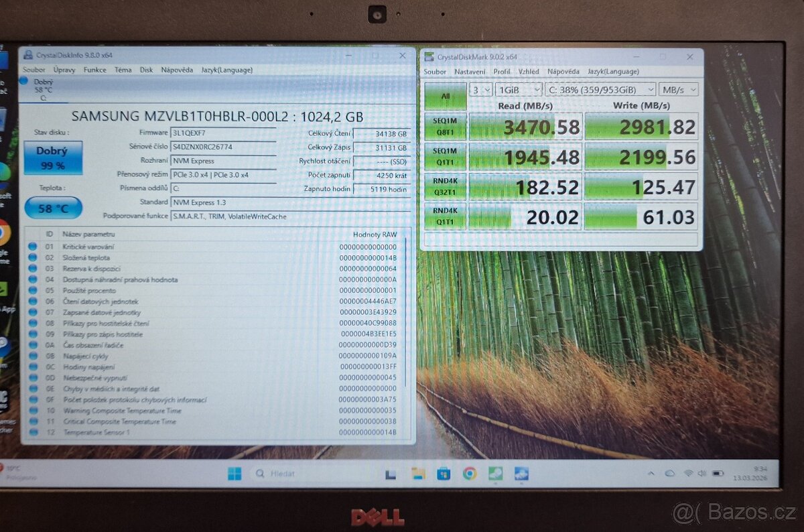Click the 58 °C temperature button

tap(53, 208)
